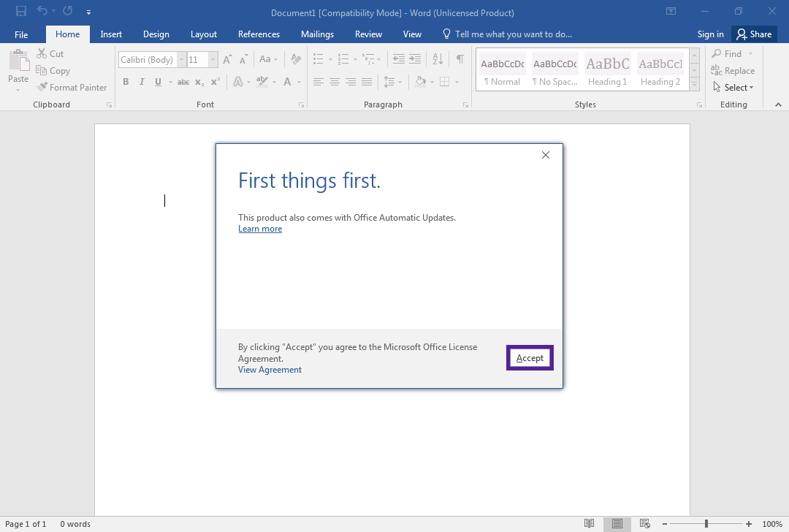Click the Increase Indent icon
The height and width of the screenshot is (532, 789).
415,59
